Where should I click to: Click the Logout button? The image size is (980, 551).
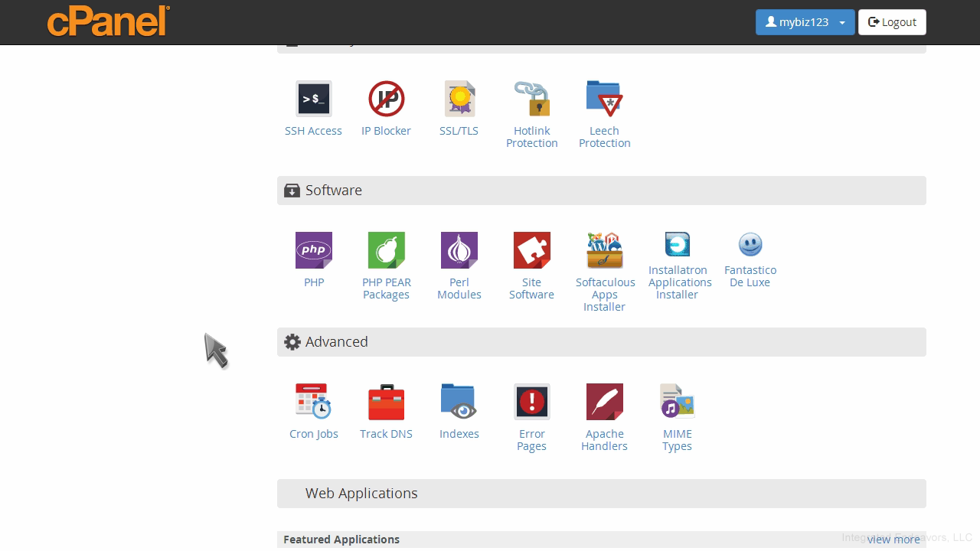[x=892, y=22]
